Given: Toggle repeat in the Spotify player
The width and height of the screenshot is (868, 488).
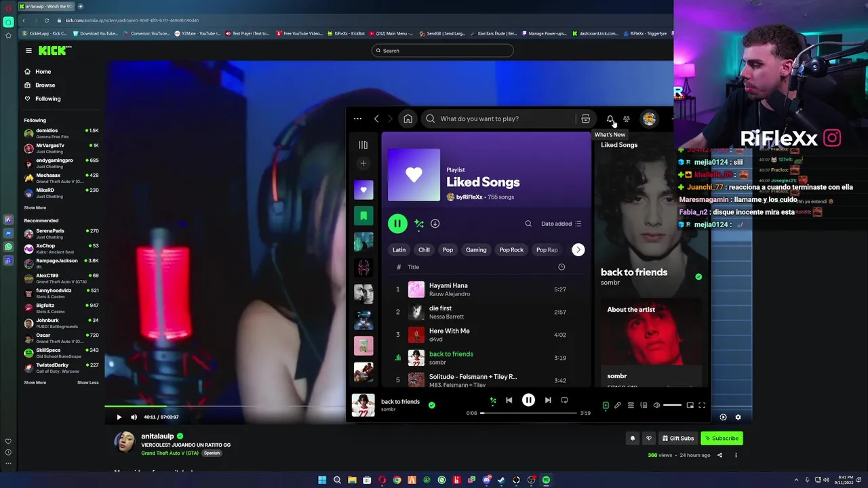Looking at the screenshot, I should [564, 400].
